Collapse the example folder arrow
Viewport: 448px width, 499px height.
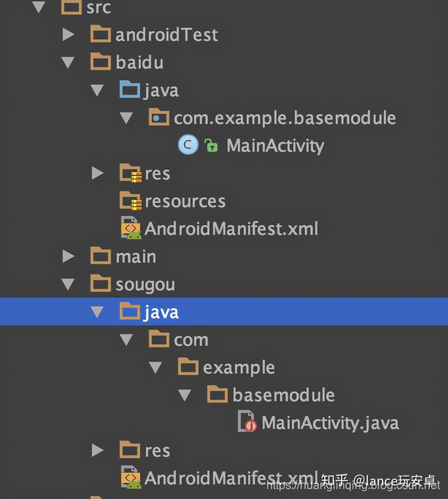[x=156, y=367]
